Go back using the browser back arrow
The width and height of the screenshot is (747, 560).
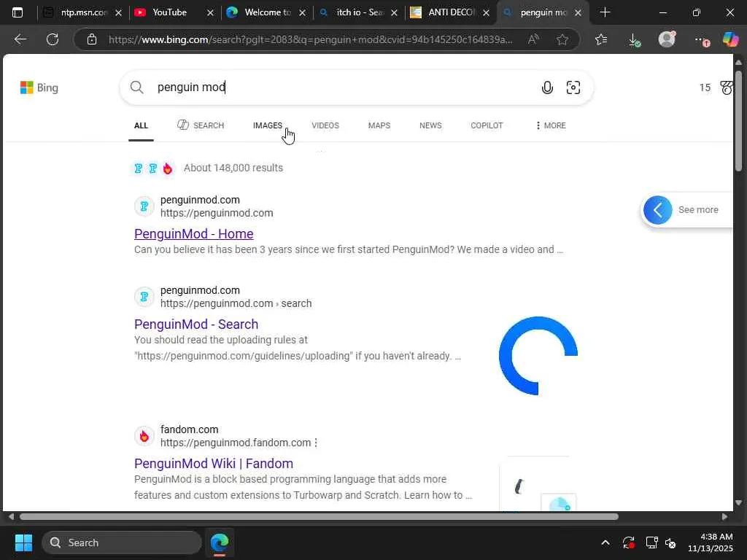[x=20, y=39]
